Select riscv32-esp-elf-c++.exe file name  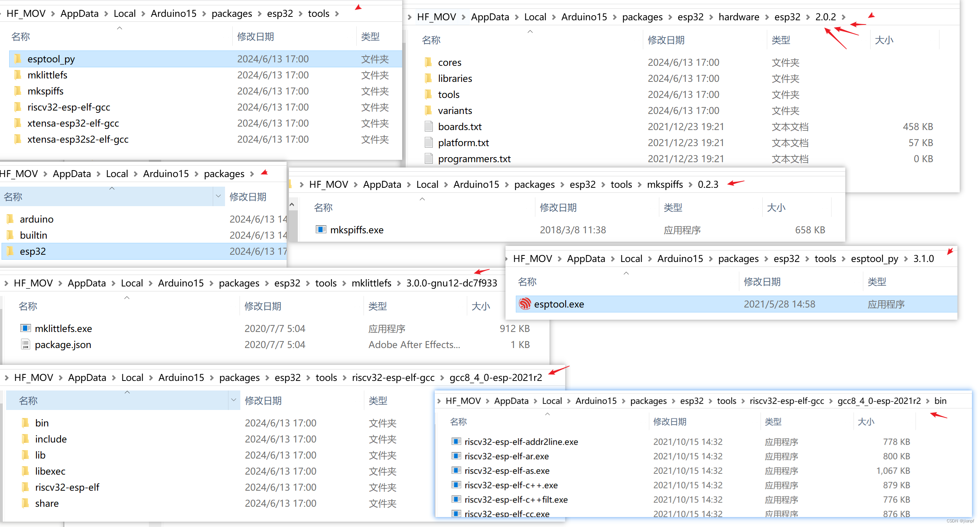(x=511, y=485)
